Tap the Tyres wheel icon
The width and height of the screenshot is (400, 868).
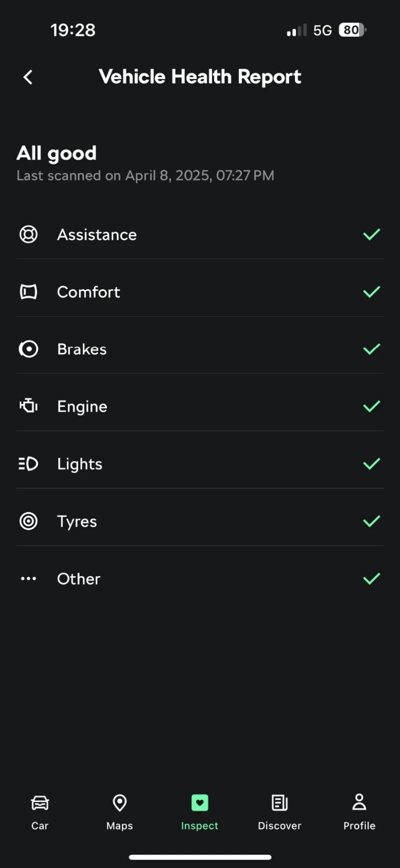(28, 521)
